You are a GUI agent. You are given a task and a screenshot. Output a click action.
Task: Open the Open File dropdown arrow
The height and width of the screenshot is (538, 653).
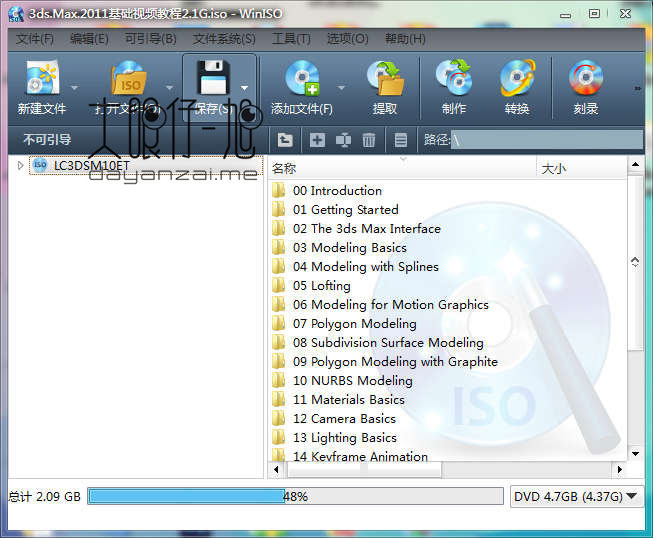169,88
